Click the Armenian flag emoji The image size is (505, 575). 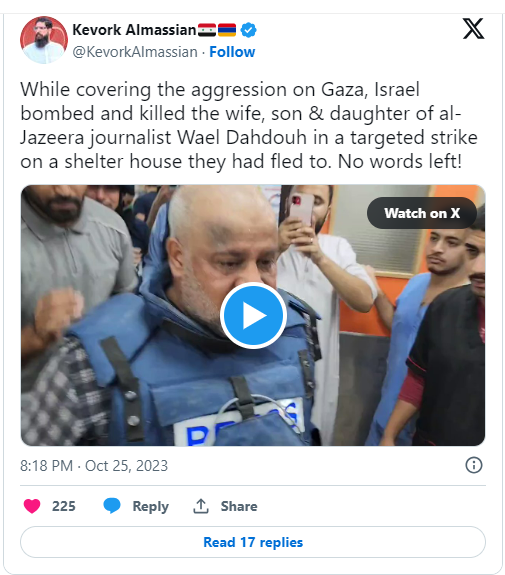tap(227, 30)
